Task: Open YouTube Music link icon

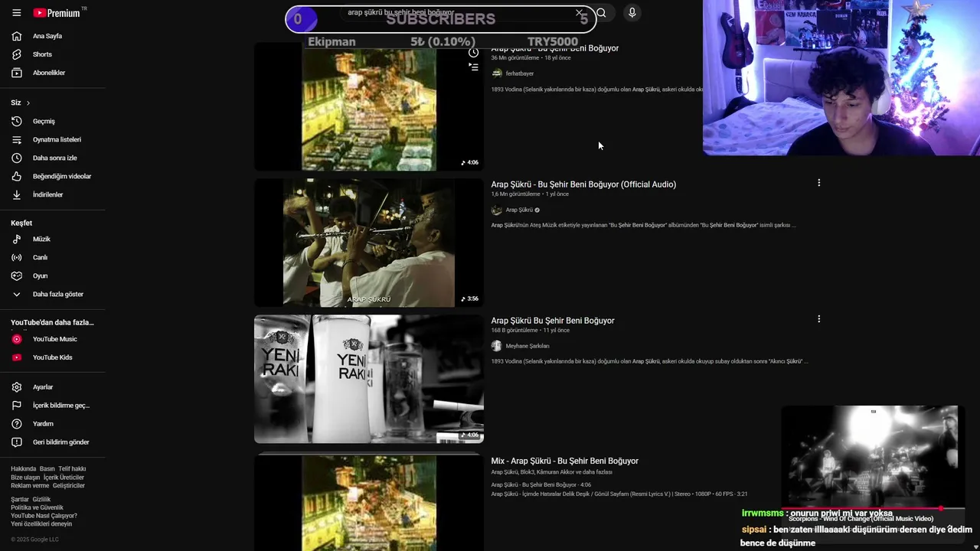Action: point(17,339)
